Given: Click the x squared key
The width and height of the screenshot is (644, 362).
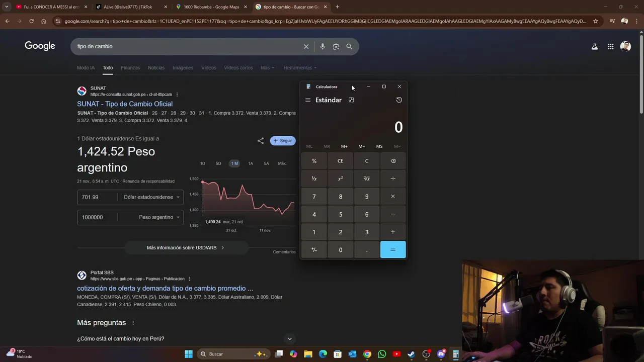Looking at the screenshot, I should (x=340, y=178).
